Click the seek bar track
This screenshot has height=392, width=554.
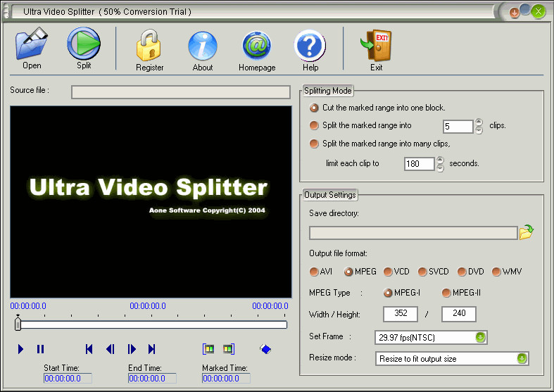[x=152, y=324]
